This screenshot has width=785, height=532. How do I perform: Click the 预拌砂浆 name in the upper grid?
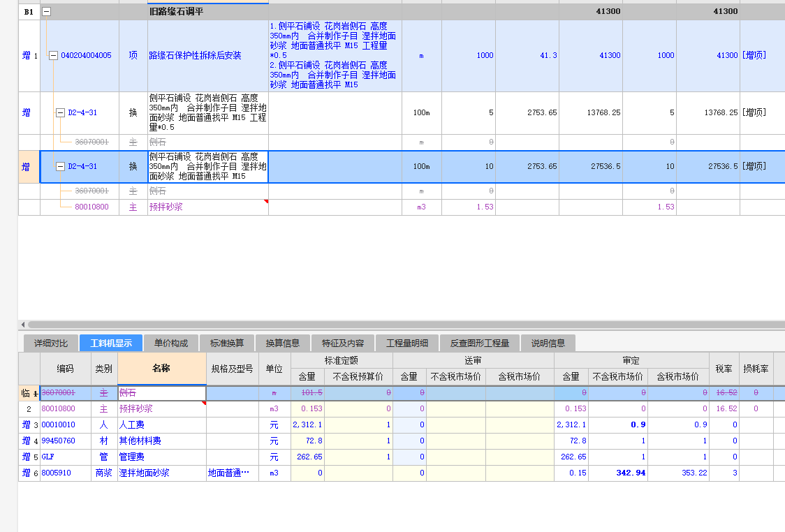point(166,207)
